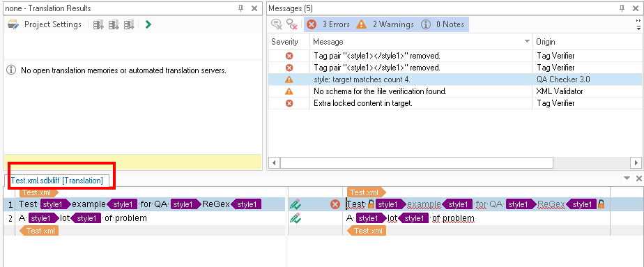The width and height of the screenshot is (644, 267).
Task: Switch to Test.xml.sdlxliff [Translation] tab
Action: tap(57, 181)
